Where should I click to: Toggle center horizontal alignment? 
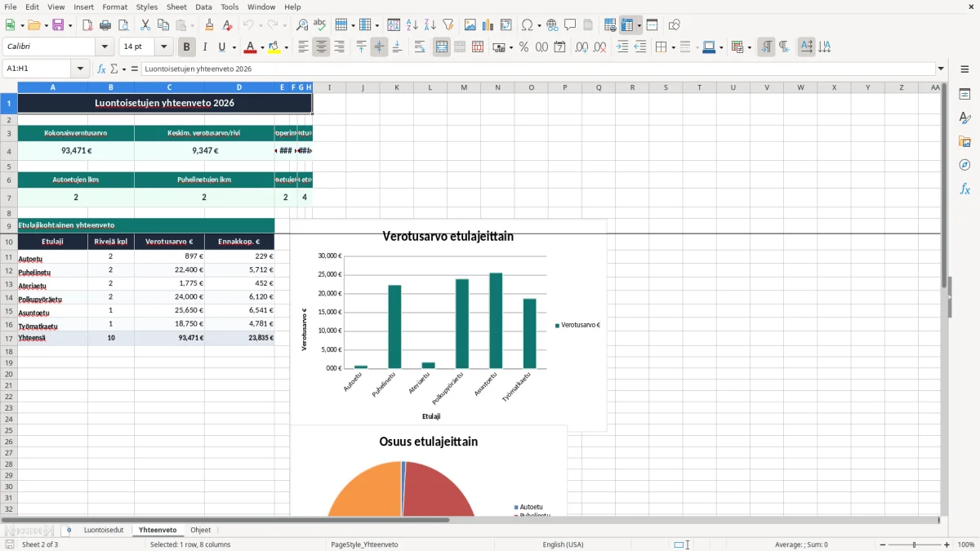(321, 47)
